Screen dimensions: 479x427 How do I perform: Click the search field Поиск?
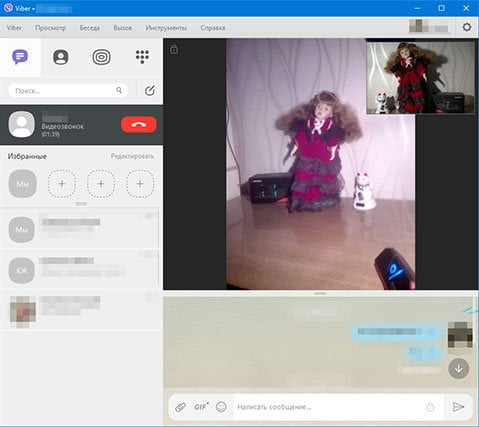68,91
